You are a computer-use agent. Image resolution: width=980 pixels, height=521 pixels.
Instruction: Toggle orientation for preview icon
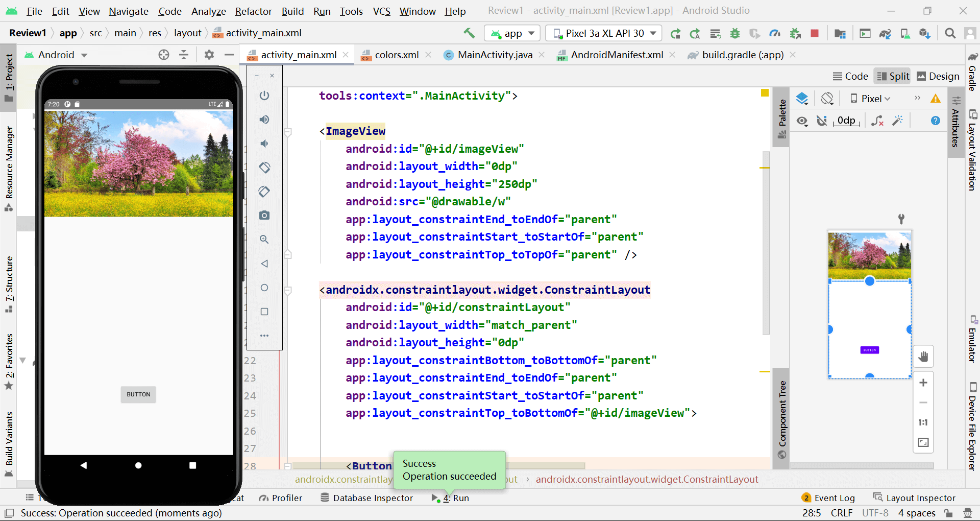827,99
